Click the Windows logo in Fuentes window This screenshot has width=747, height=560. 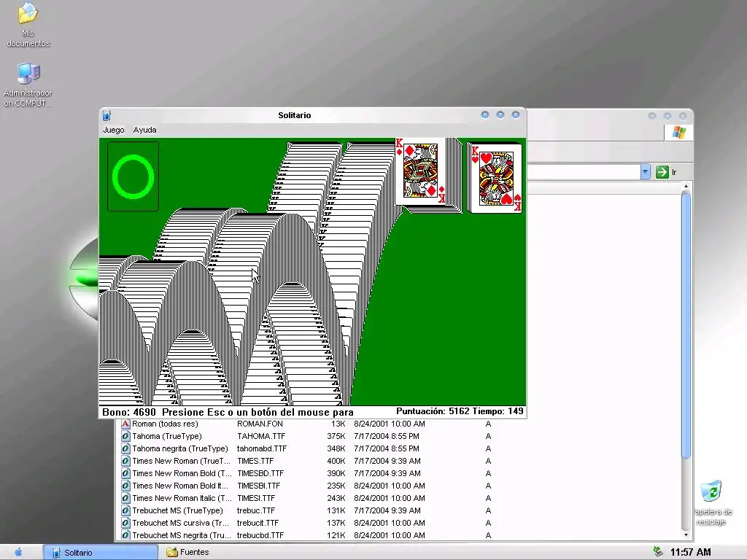[679, 133]
